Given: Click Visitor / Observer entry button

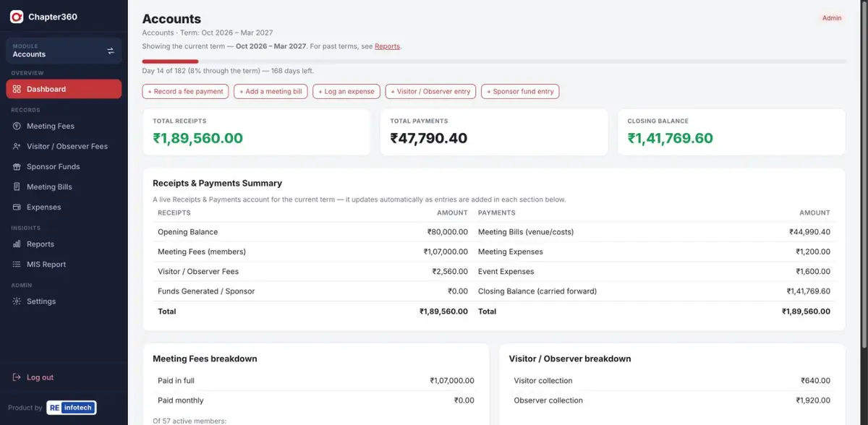Looking at the screenshot, I should point(431,91).
